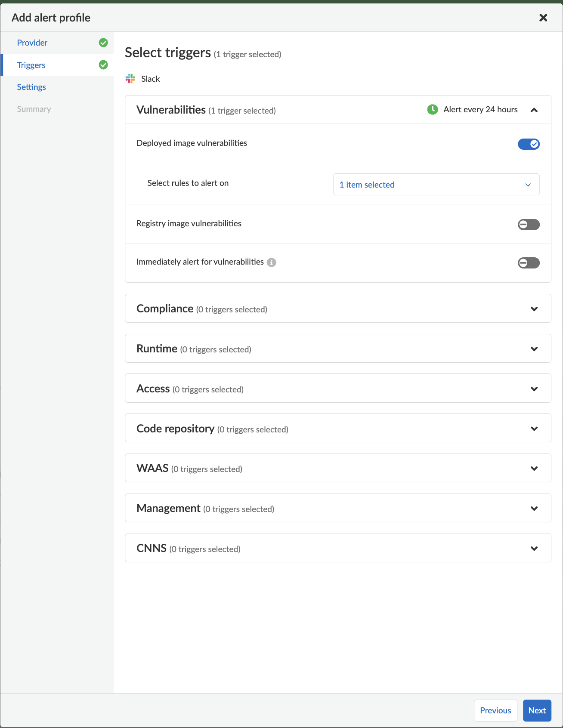Click the 'Add alert profile' title
Screen dimensions: 563x728
point(51,18)
